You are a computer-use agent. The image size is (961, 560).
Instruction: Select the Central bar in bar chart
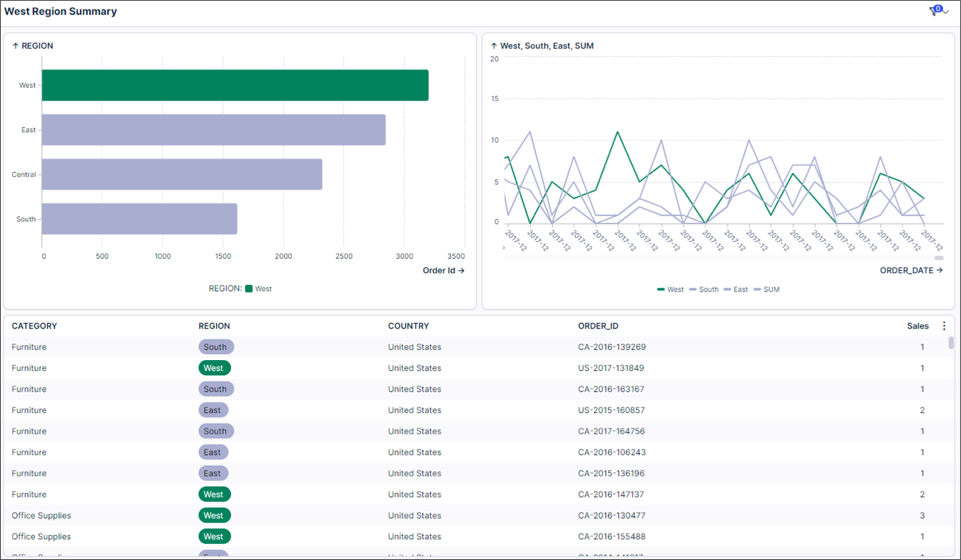[x=182, y=174]
